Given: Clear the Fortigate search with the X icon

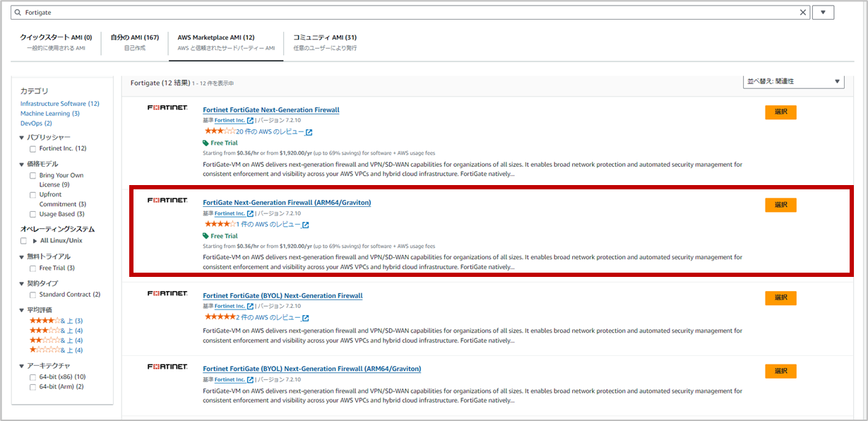Looking at the screenshot, I should [x=802, y=12].
